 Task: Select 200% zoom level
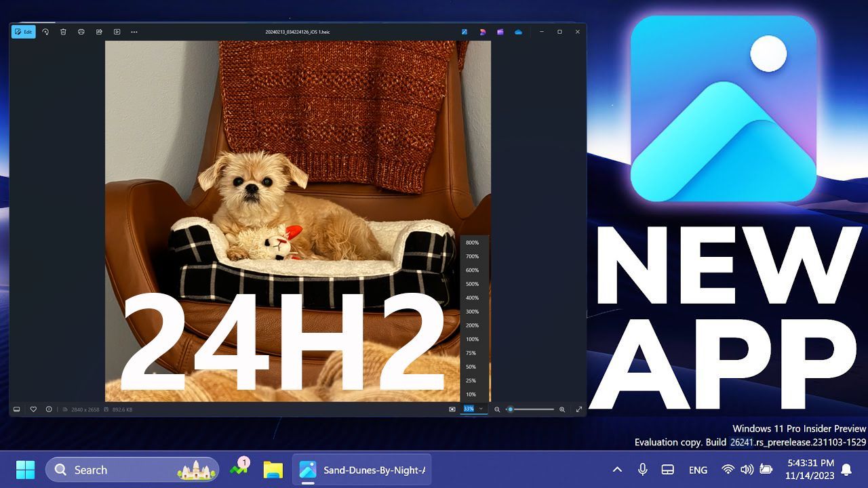pyautogui.click(x=474, y=325)
